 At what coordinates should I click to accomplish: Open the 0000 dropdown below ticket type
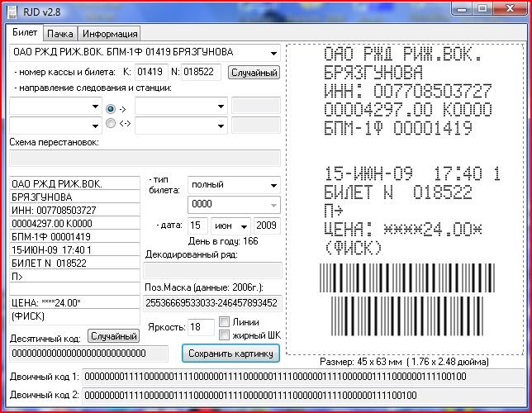[234, 205]
